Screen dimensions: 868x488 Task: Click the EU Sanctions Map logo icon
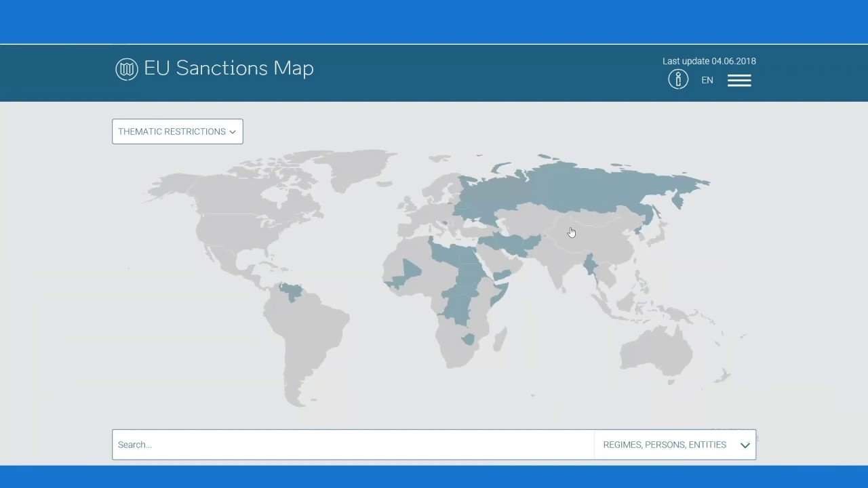pyautogui.click(x=127, y=69)
